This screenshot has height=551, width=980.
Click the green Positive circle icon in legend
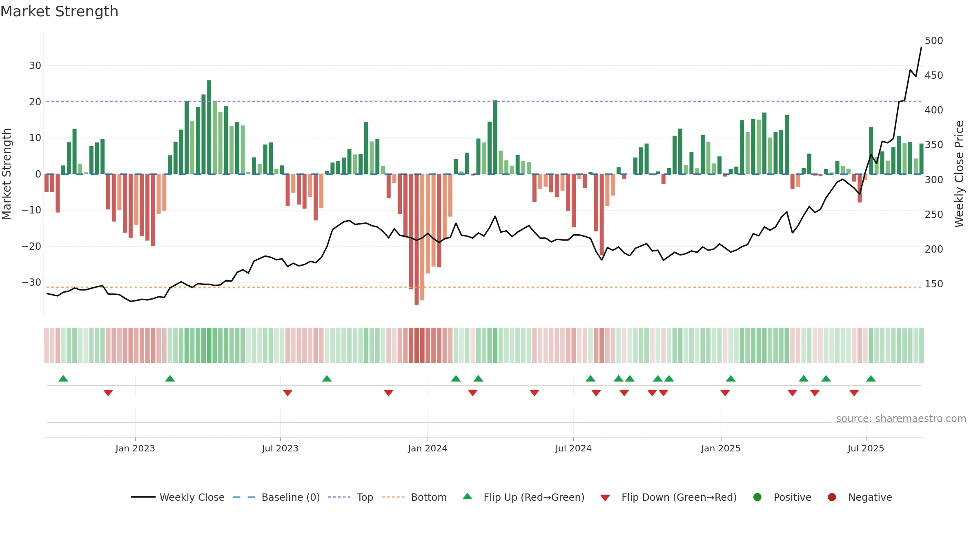757,497
